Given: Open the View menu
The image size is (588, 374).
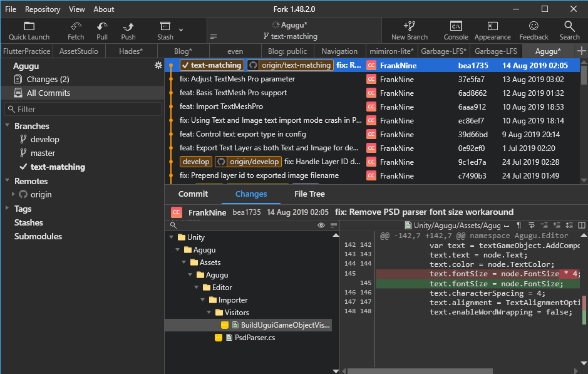Looking at the screenshot, I should click(x=76, y=9).
